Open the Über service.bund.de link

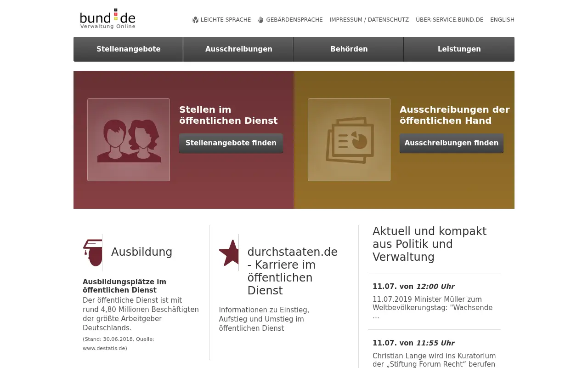[x=449, y=20]
